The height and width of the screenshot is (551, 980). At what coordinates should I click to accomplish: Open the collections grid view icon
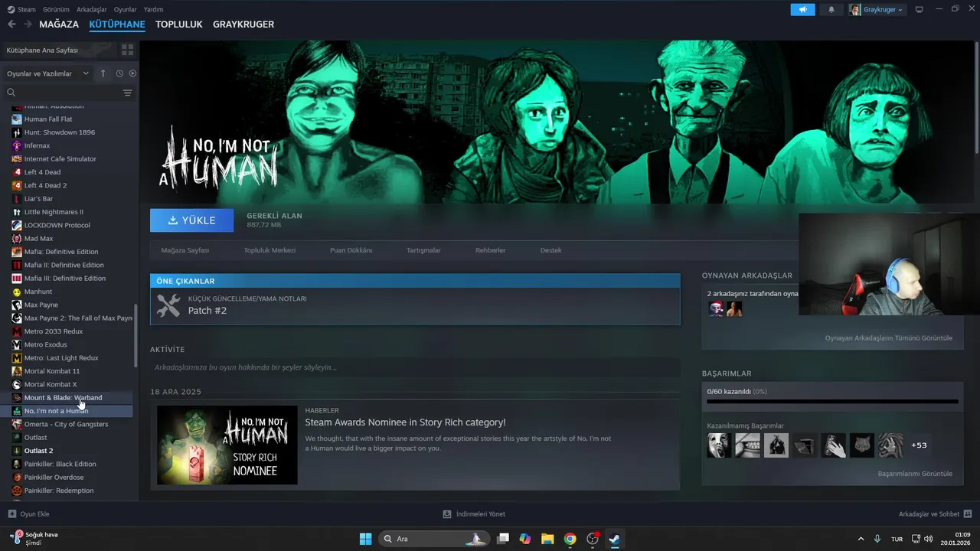(x=127, y=50)
